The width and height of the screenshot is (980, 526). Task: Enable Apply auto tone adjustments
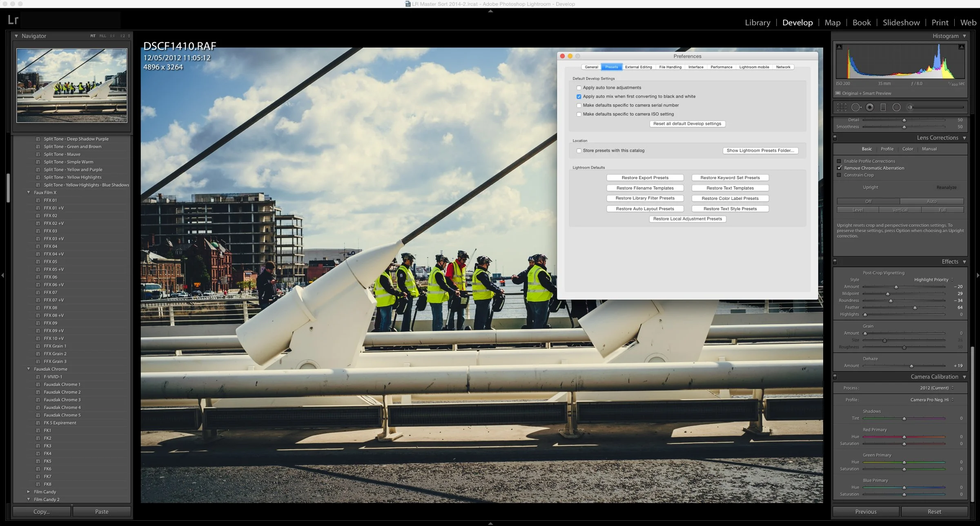[x=579, y=87]
